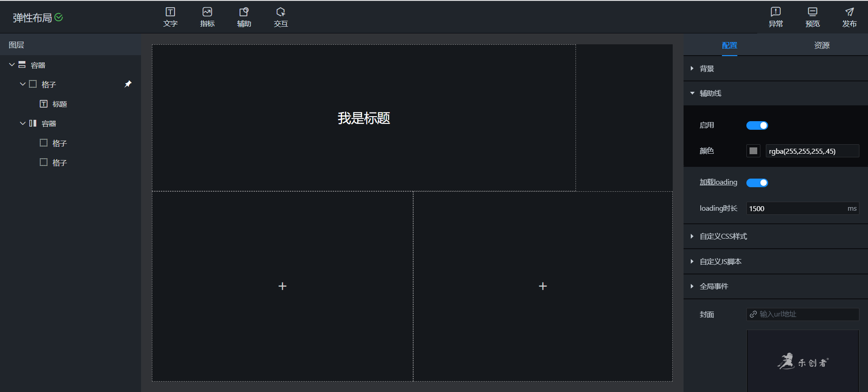This screenshot has width=868, height=392.
Task: Switch to the 资源 tab
Action: (x=821, y=45)
